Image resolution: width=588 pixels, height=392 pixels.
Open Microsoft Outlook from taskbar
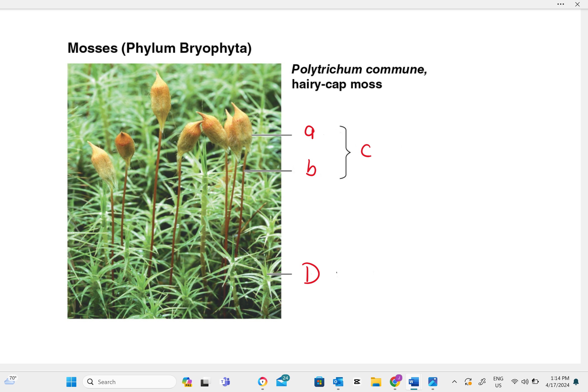pyautogui.click(x=338, y=382)
